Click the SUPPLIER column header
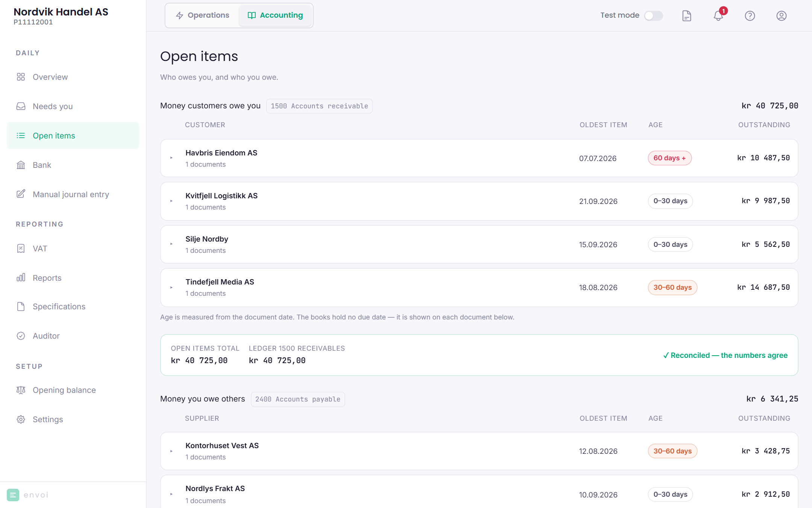This screenshot has width=812, height=508. click(x=202, y=418)
